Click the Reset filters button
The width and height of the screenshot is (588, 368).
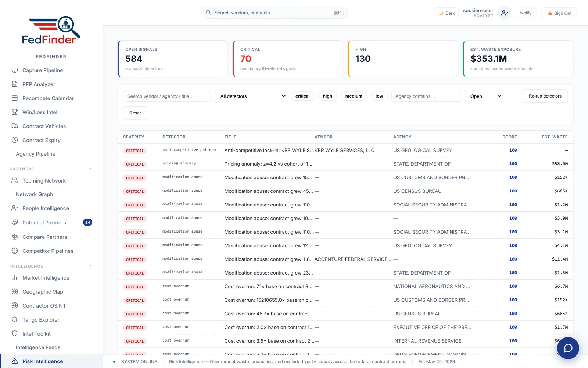[135, 113]
